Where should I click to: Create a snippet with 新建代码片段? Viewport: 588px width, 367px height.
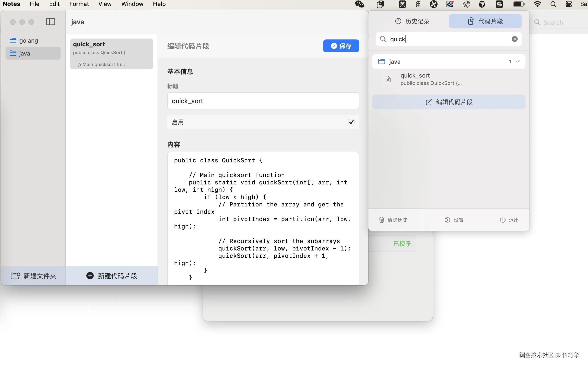point(112,276)
